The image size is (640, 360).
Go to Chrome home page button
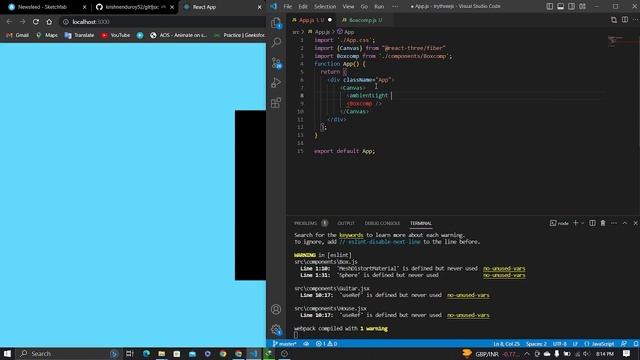tap(49, 22)
